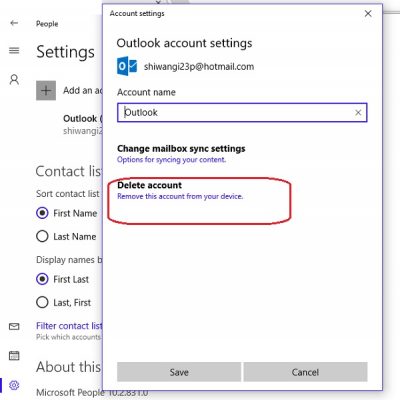Click the Cancel button

point(305,372)
